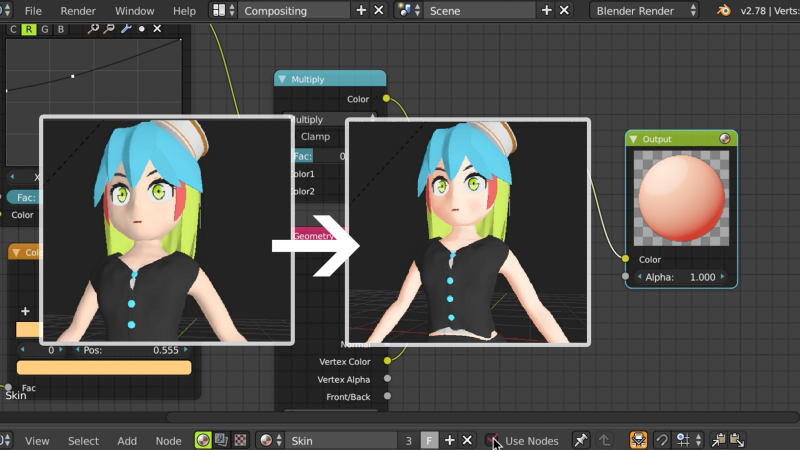
Task: Switch to shader nodes tree type
Action: (x=203, y=440)
